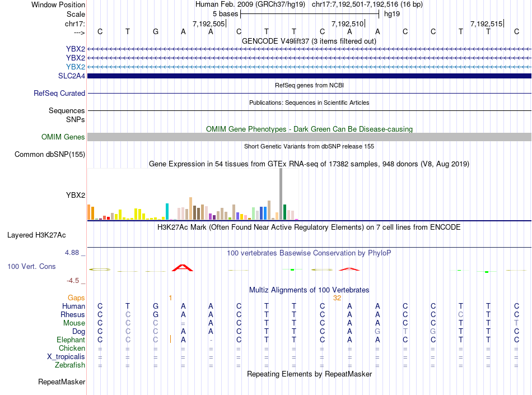Select the Elephant species row label
The height and width of the screenshot is (395, 532).
[71, 340]
